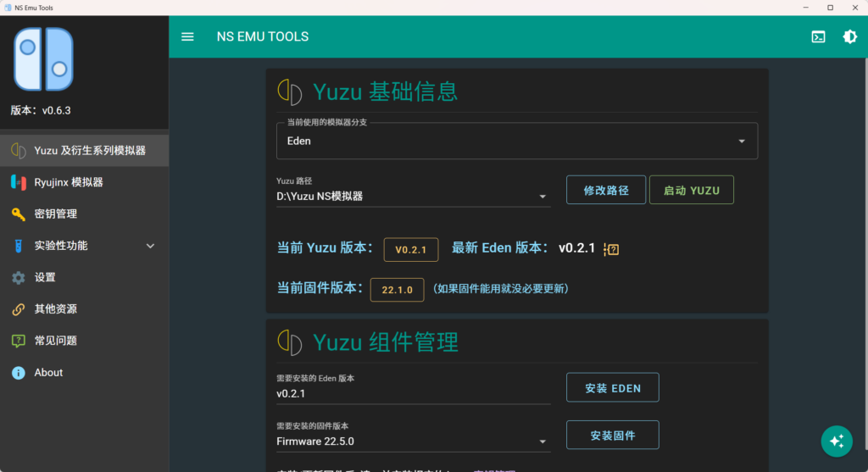Screen dimensions: 868x472
Task: Click the Yuzu logo beside 基础信息 heading
Action: tap(290, 92)
